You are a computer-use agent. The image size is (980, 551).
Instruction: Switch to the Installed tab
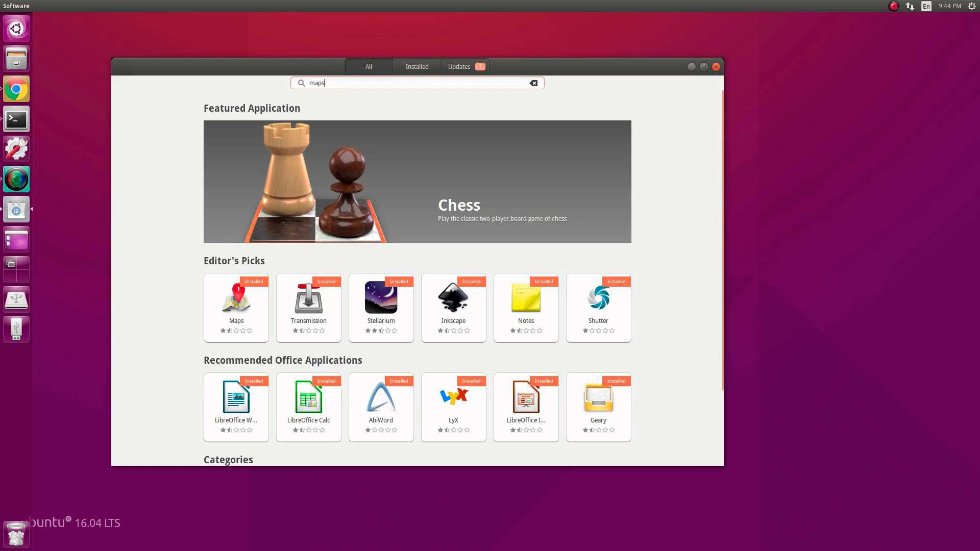[417, 67]
